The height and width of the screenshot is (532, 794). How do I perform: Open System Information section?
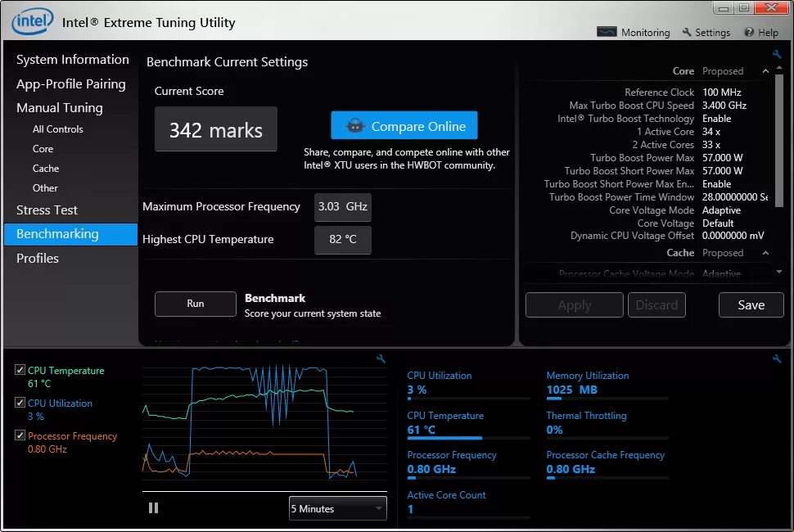(x=72, y=59)
